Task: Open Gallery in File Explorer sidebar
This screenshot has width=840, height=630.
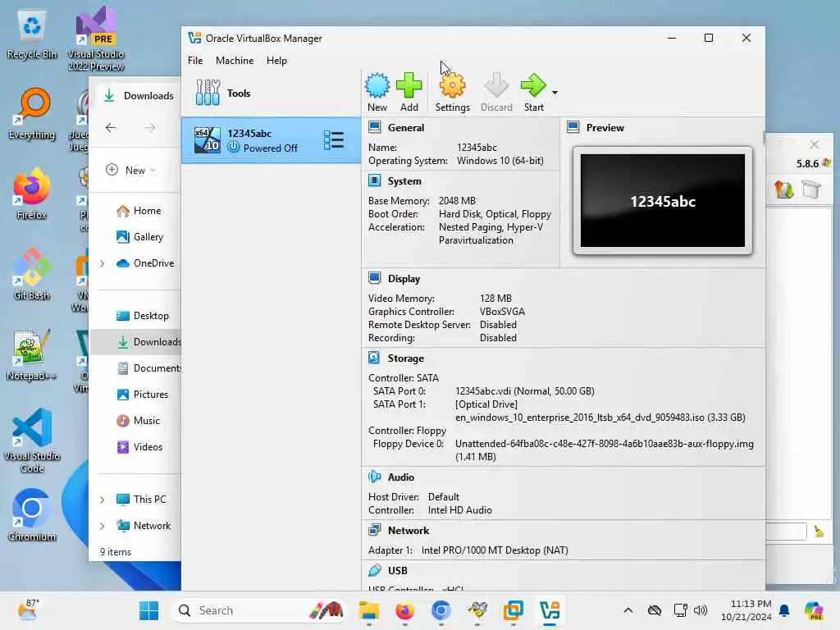Action: 139,237
